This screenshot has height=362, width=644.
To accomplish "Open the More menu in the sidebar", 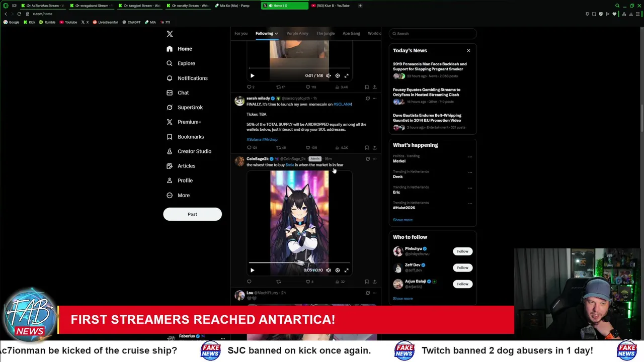I will [x=178, y=195].
